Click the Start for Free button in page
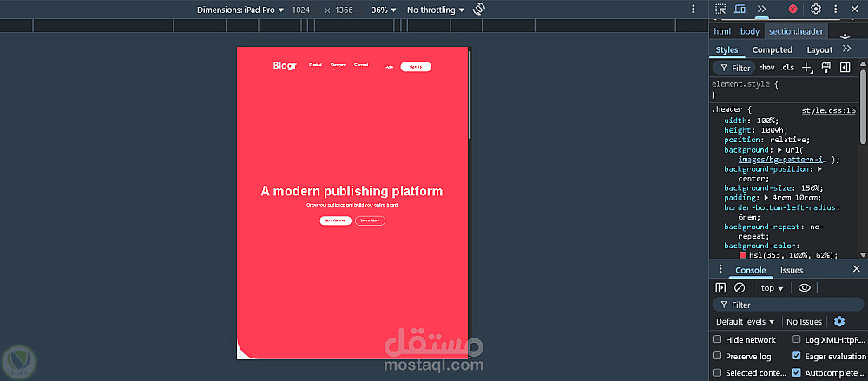This screenshot has width=868, height=381. (335, 220)
